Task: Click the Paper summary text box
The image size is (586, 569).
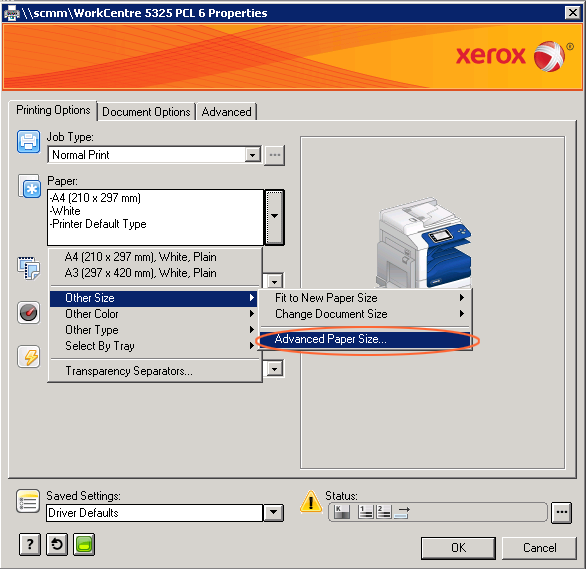Action: pyautogui.click(x=155, y=217)
